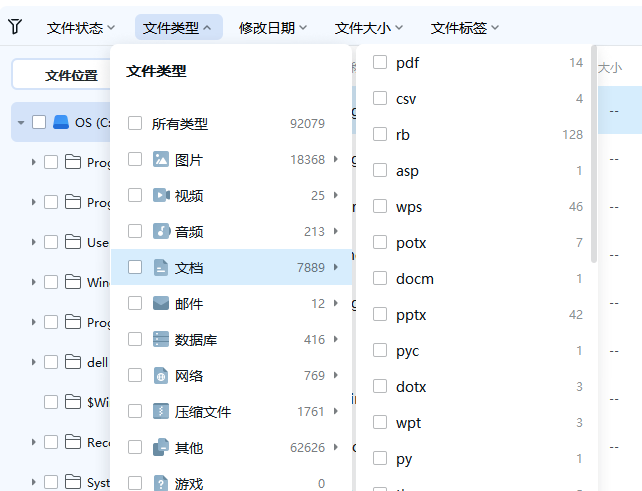Check the dell folder checkbox
The image size is (642, 491).
click(x=51, y=362)
